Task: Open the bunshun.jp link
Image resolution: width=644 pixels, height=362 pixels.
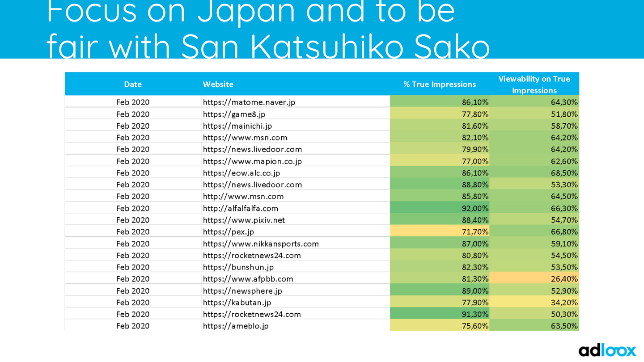Action: [x=238, y=267]
